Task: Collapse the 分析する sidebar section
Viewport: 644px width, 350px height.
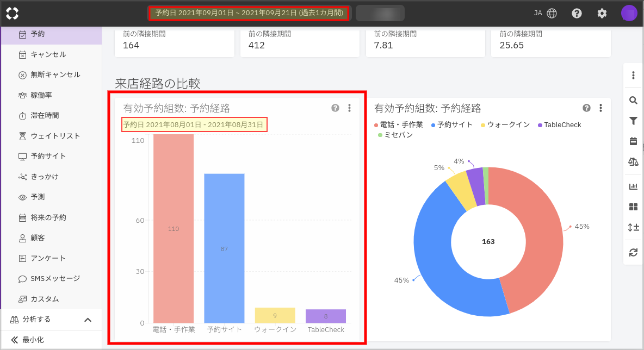Action: coord(88,320)
